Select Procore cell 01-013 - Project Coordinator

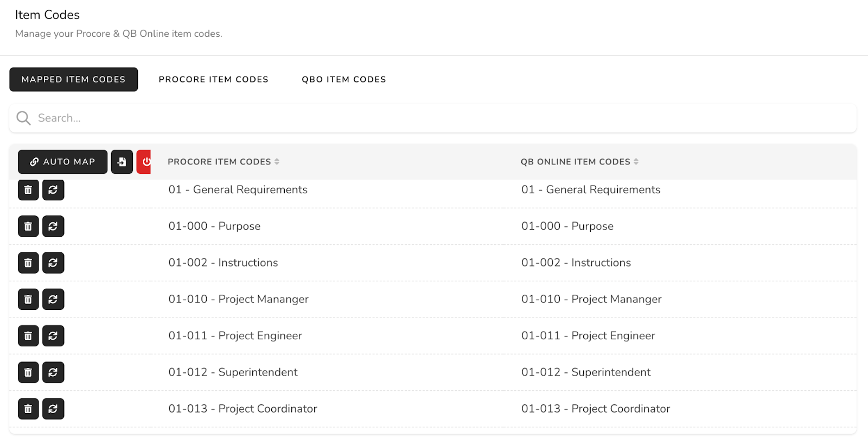click(x=242, y=409)
